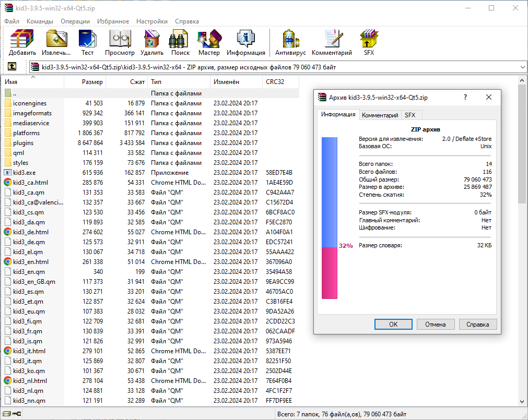Launch the Мастер (Wizard) tool
Viewport: 528px width, 420px height.
click(209, 43)
